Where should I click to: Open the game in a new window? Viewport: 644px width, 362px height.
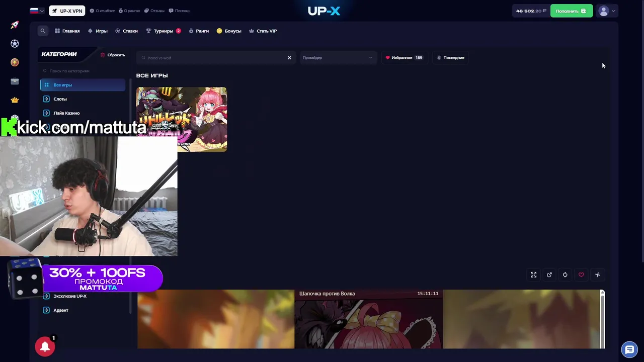pyautogui.click(x=549, y=275)
